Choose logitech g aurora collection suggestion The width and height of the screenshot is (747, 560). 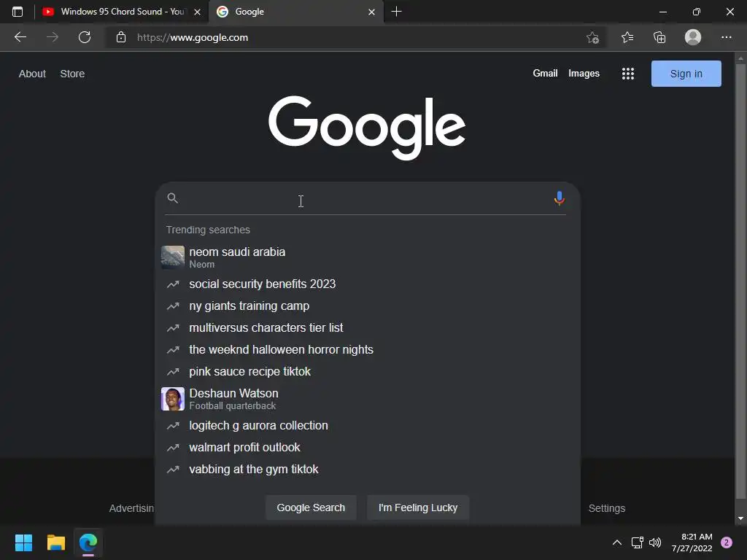click(x=368, y=425)
